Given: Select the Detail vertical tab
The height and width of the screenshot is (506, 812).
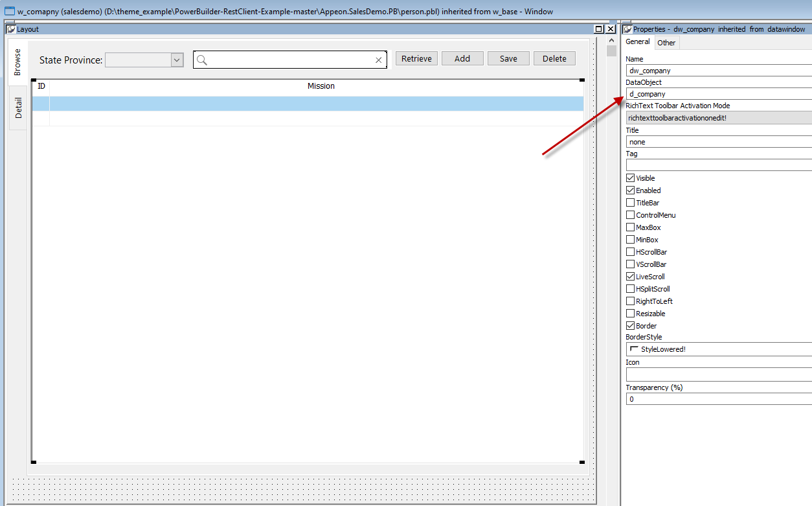Looking at the screenshot, I should (x=18, y=108).
